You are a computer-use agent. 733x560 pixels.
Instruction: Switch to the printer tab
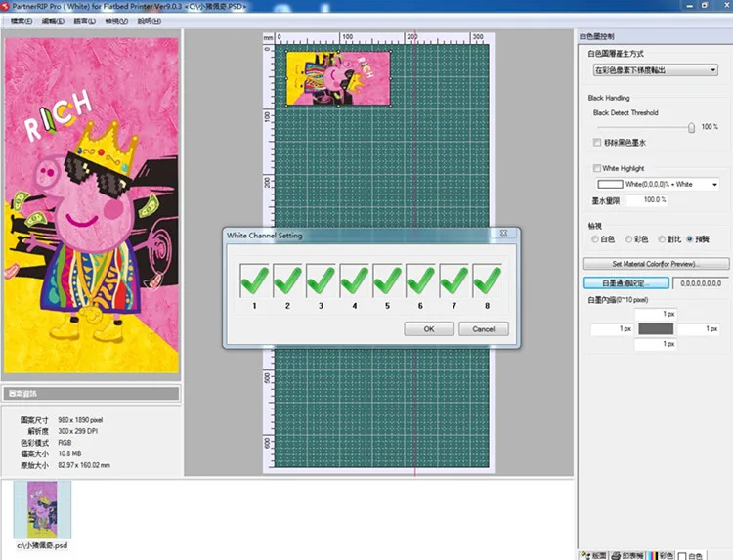(x=627, y=555)
